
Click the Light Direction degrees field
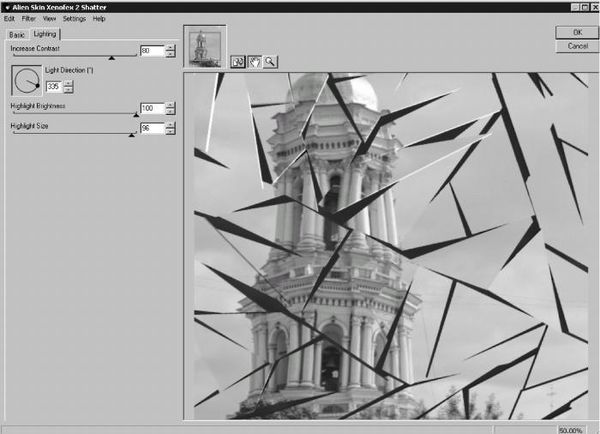pos(53,87)
